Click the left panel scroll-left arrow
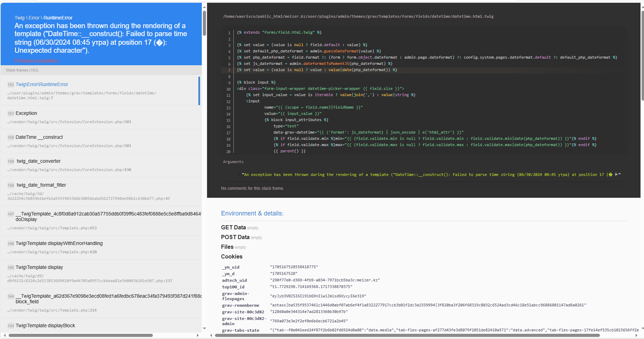Viewport: 644px width, 339px height. [x=5, y=335]
